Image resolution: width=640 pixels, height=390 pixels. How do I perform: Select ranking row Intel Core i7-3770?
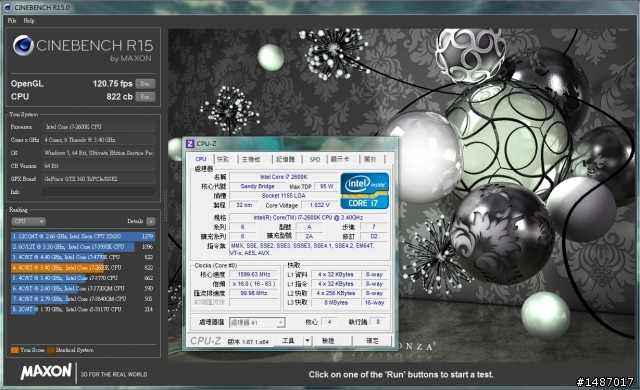click(x=83, y=278)
